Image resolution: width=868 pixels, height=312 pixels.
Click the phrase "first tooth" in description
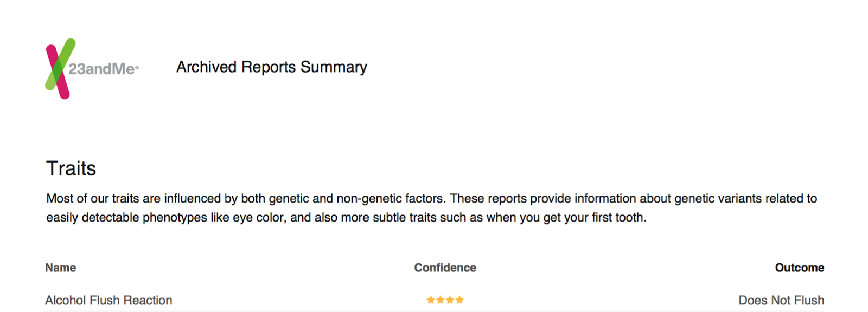[x=617, y=218]
